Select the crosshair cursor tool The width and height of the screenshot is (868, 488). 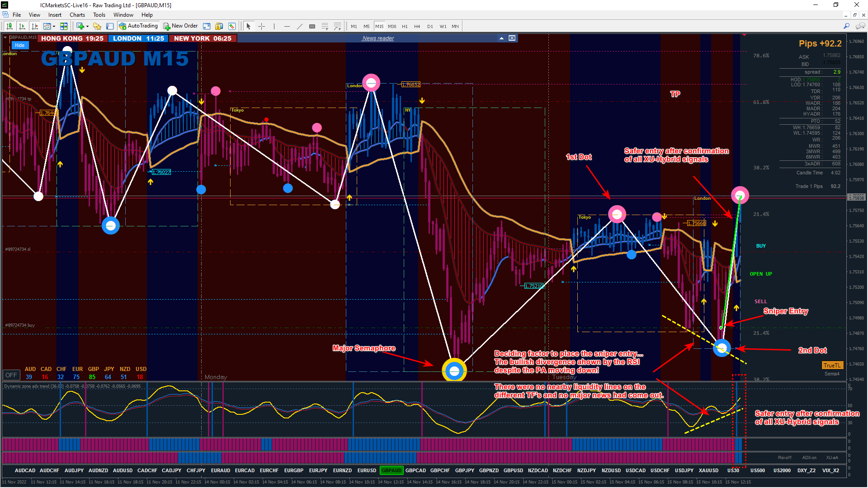[261, 26]
